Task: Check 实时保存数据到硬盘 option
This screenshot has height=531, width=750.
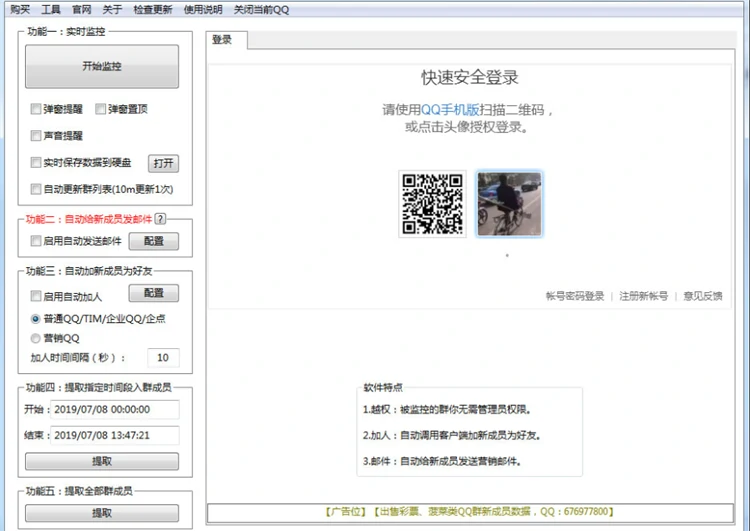Action: click(x=36, y=163)
